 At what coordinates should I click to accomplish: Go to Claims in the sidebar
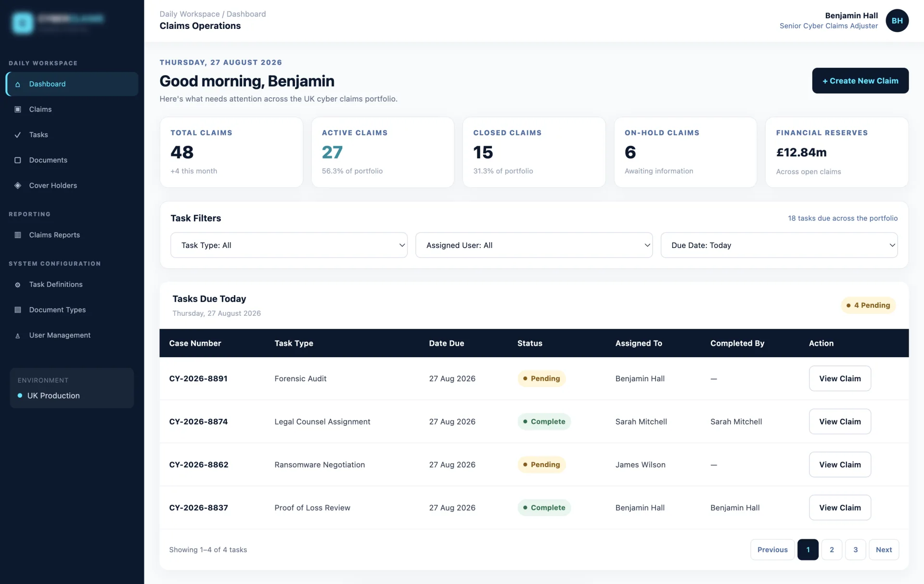72,109
